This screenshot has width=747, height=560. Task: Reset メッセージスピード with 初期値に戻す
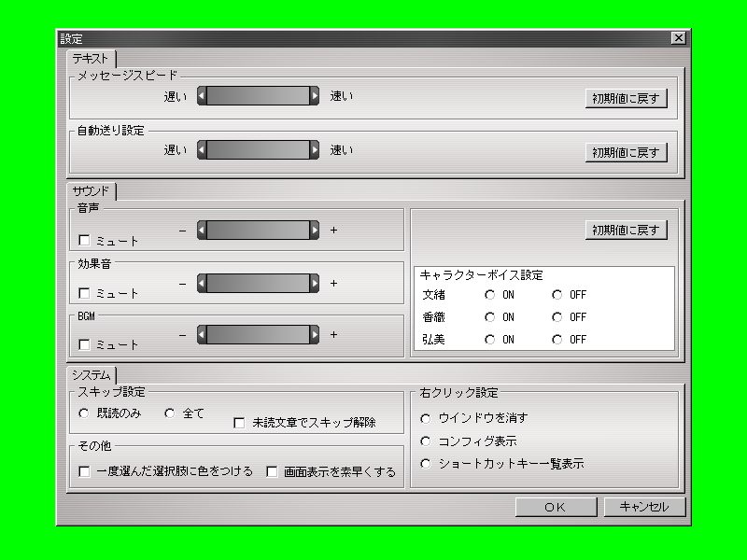pyautogui.click(x=627, y=99)
